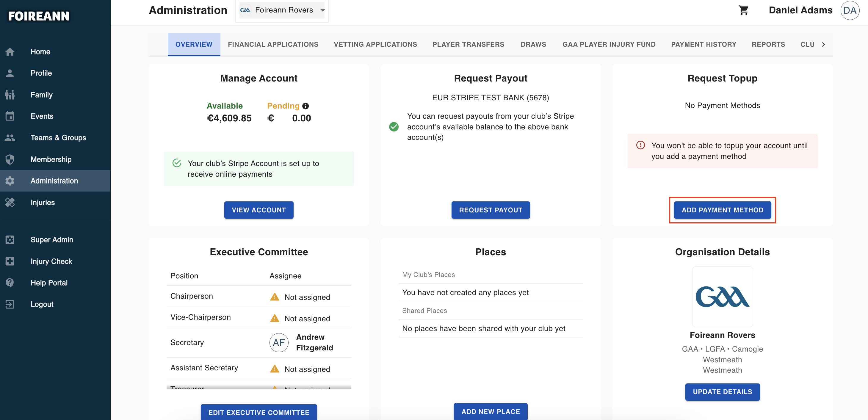Click the Request Payout button
Image resolution: width=868 pixels, height=420 pixels.
click(491, 210)
